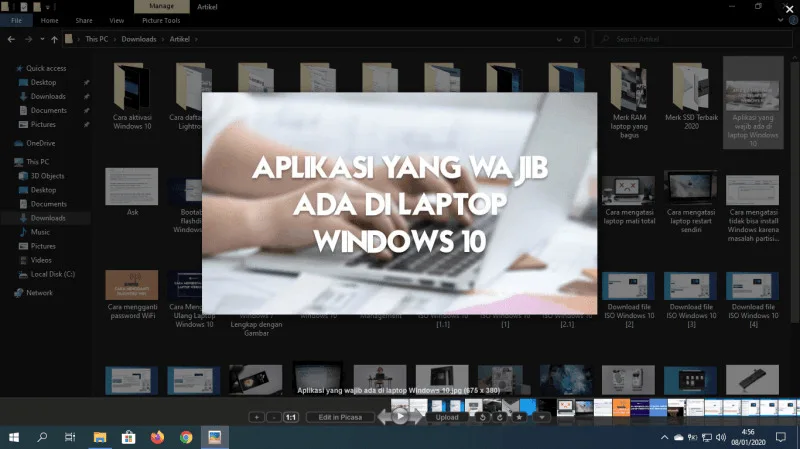Select Cara mengatasi laptop restart sendiri image
Screen dimensions: 800x449
tap(691, 202)
